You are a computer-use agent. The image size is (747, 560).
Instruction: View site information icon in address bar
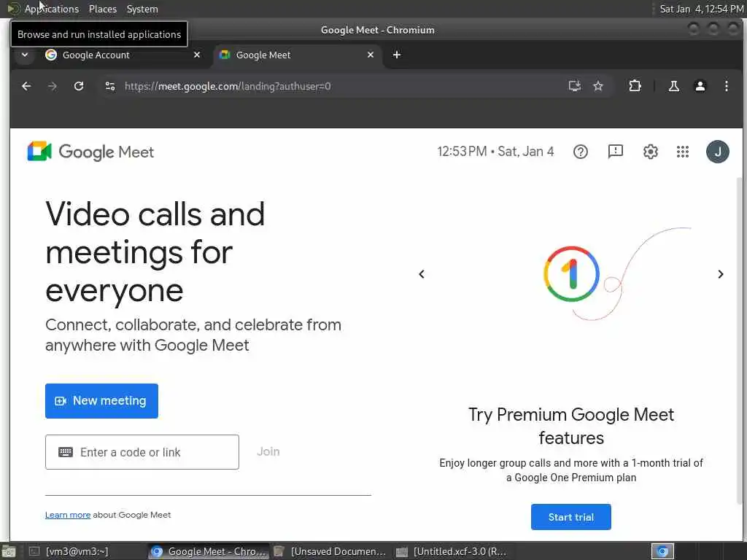[x=110, y=86]
